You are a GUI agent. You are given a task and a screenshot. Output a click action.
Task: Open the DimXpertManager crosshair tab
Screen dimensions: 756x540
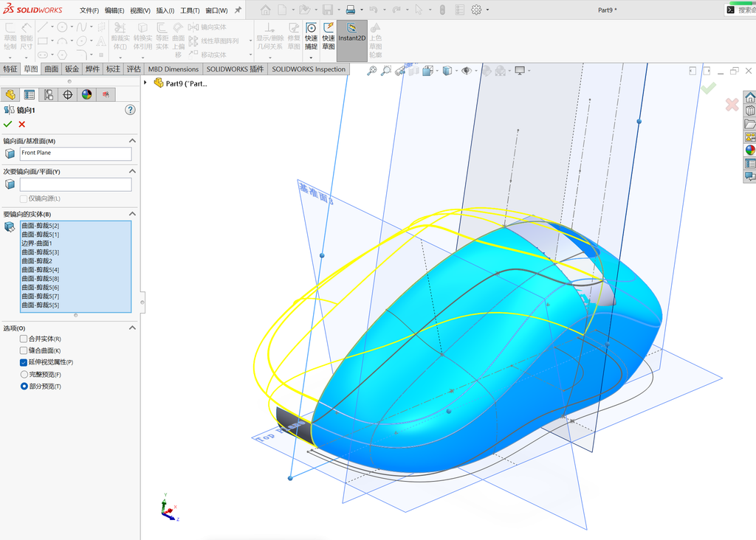pyautogui.click(x=67, y=94)
